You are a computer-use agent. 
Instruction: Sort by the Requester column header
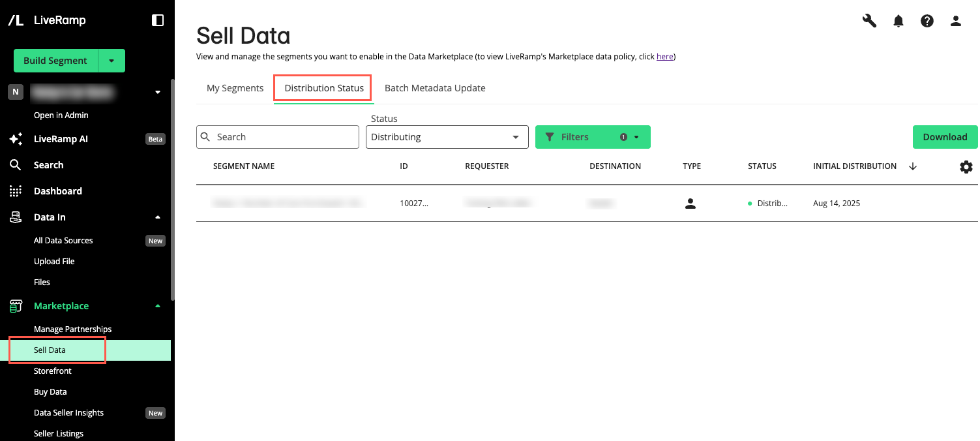(486, 166)
